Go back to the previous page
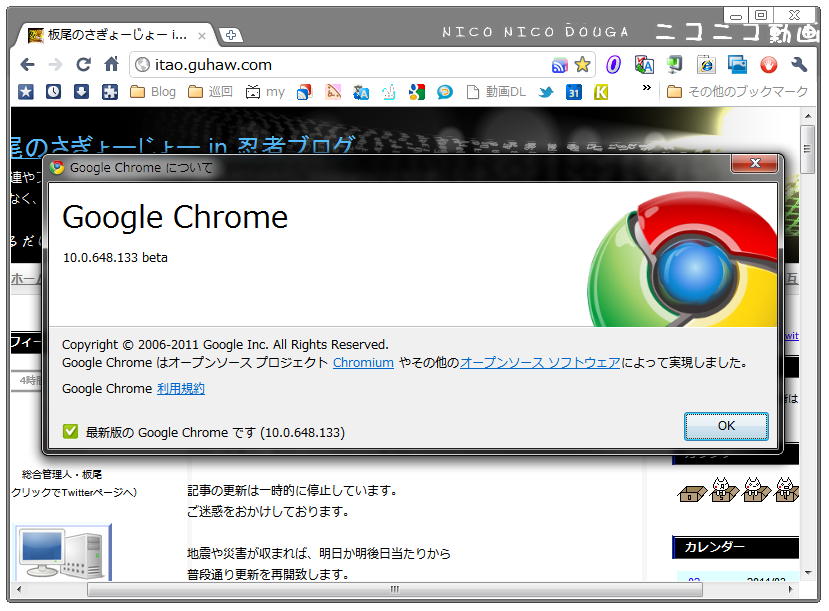Viewport: 829px width, 611px height. (x=27, y=65)
